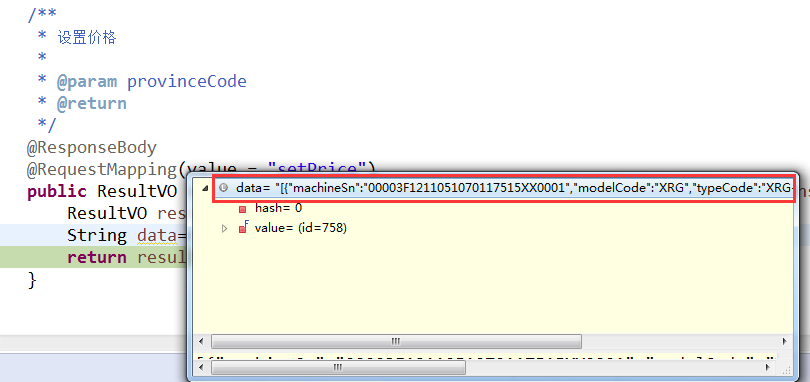Collapse the data variable tree node
This screenshot has width=810, height=382.
tap(205, 188)
